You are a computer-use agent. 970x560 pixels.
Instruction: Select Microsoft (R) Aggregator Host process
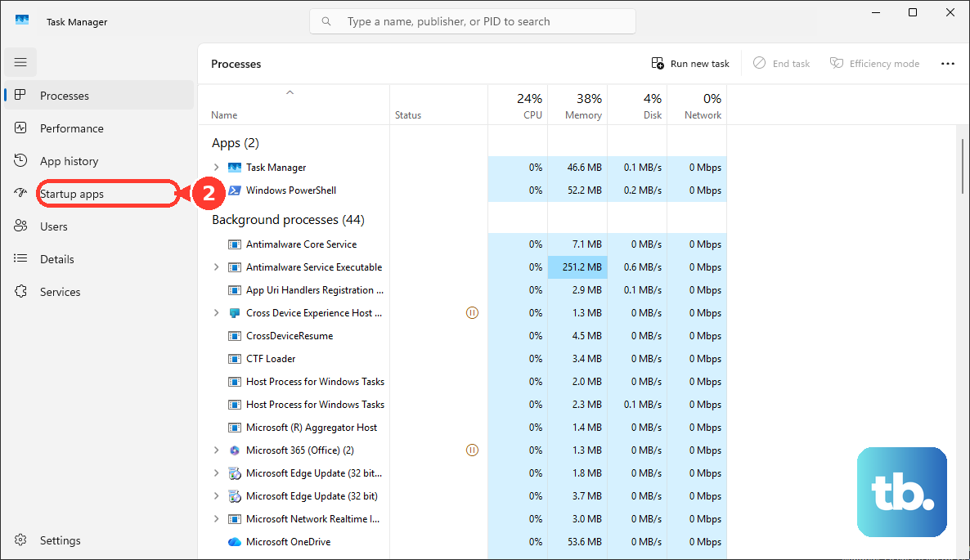463,427
